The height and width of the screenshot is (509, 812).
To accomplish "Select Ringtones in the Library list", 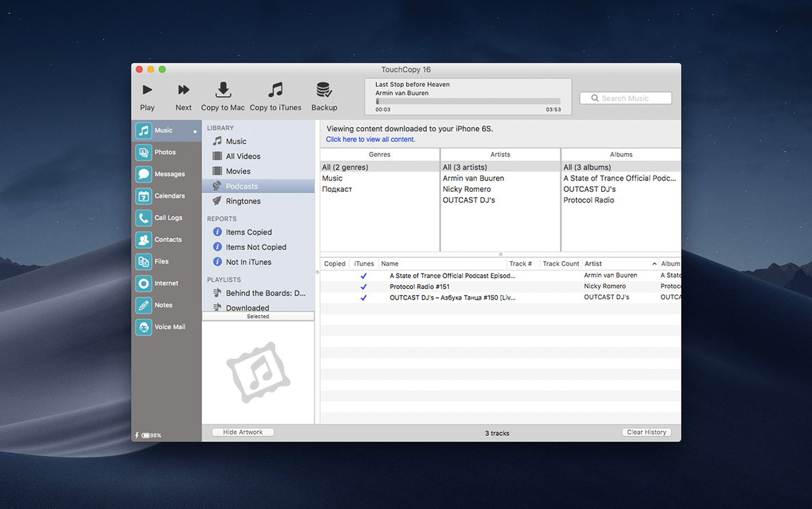I will (x=243, y=201).
